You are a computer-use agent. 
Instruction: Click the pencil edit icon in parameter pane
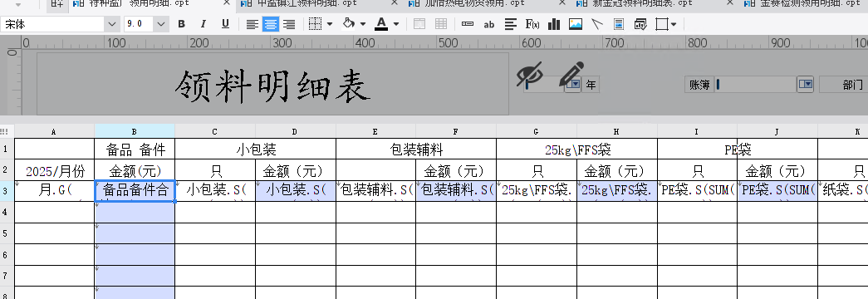(571, 74)
